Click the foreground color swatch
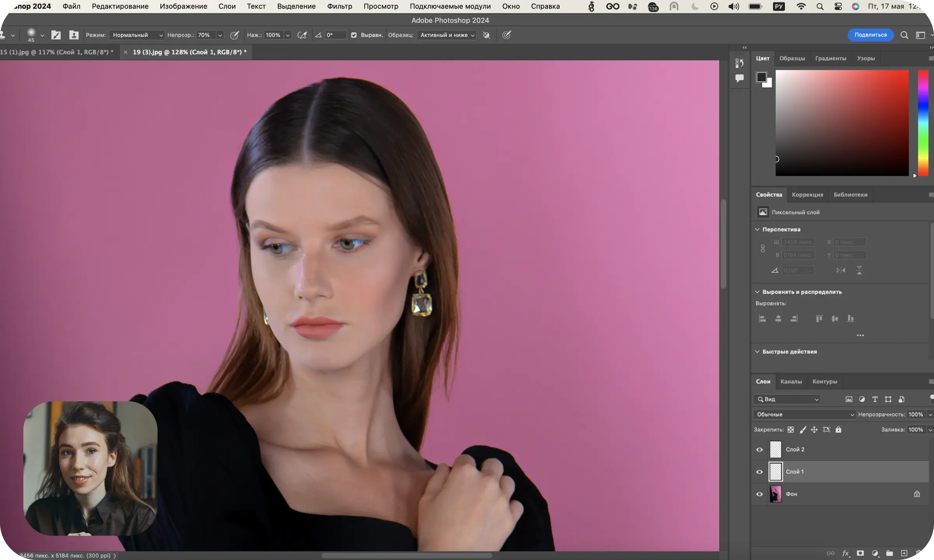The image size is (934, 560). point(761,77)
